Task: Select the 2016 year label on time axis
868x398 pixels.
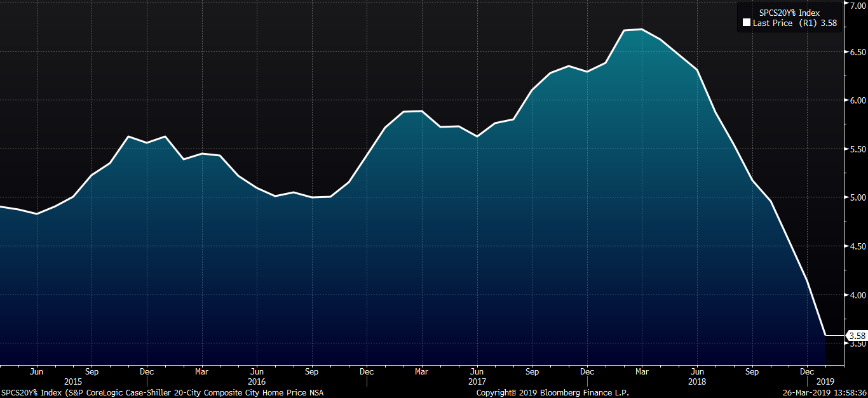Action: pyautogui.click(x=257, y=382)
